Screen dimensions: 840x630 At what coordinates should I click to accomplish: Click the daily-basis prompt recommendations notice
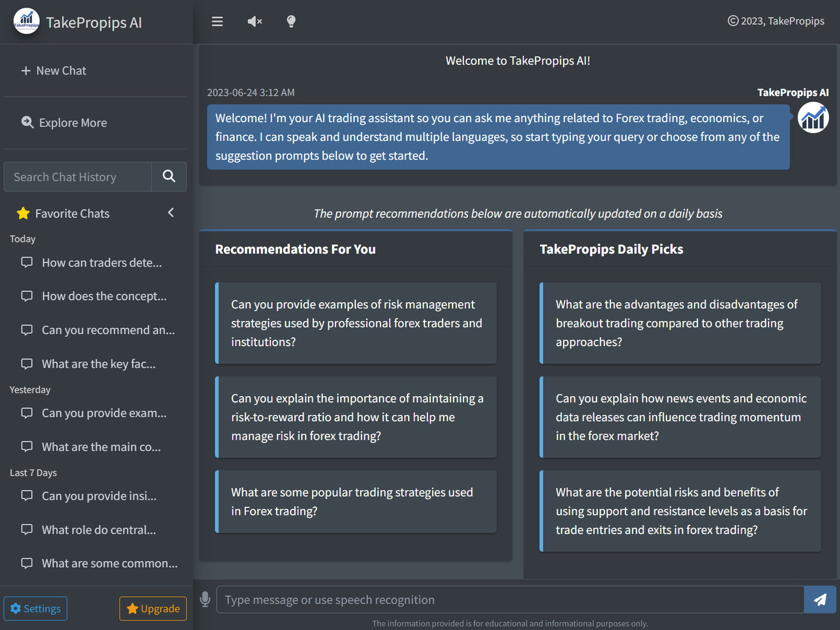coord(518,213)
